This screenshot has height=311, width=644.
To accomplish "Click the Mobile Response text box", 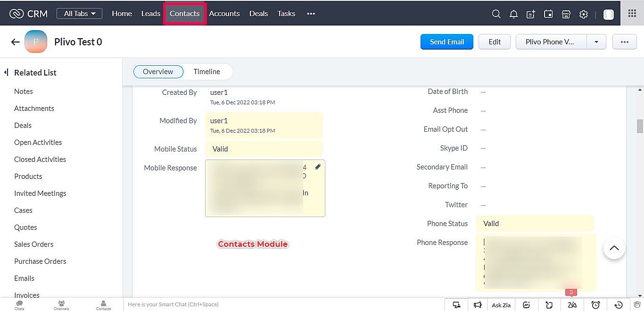I will [x=265, y=188].
